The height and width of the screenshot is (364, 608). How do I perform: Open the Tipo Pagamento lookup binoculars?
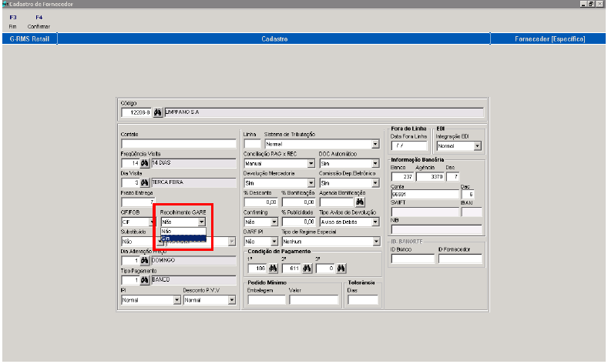tap(145, 279)
